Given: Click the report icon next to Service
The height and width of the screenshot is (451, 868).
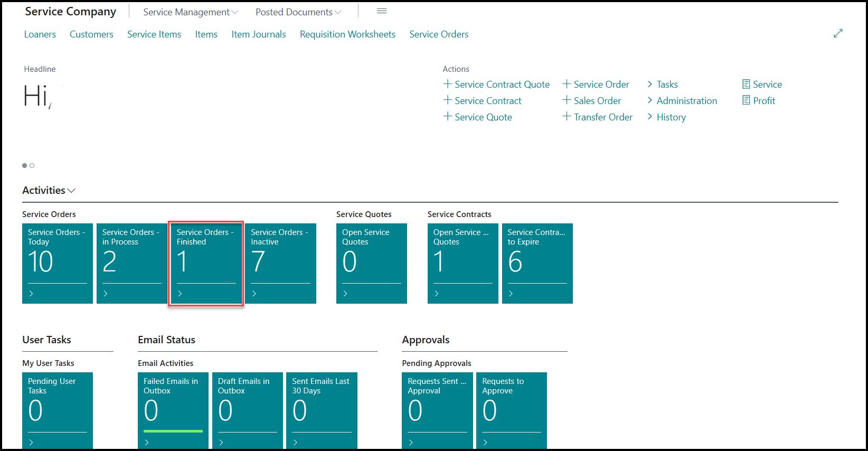Looking at the screenshot, I should click(746, 84).
